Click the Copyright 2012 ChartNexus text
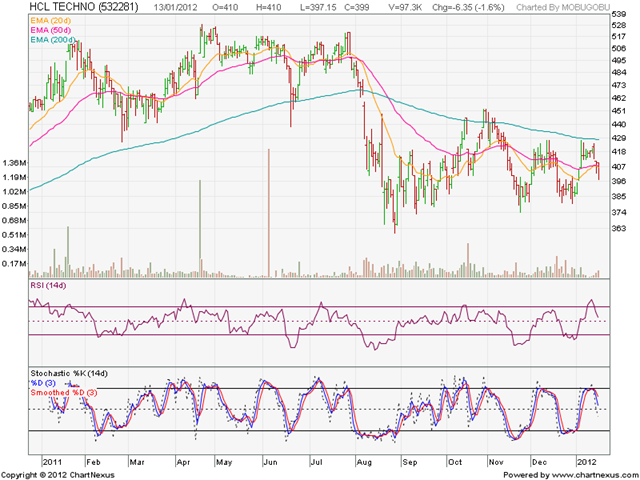This screenshot has width=640, height=480. tap(58, 475)
